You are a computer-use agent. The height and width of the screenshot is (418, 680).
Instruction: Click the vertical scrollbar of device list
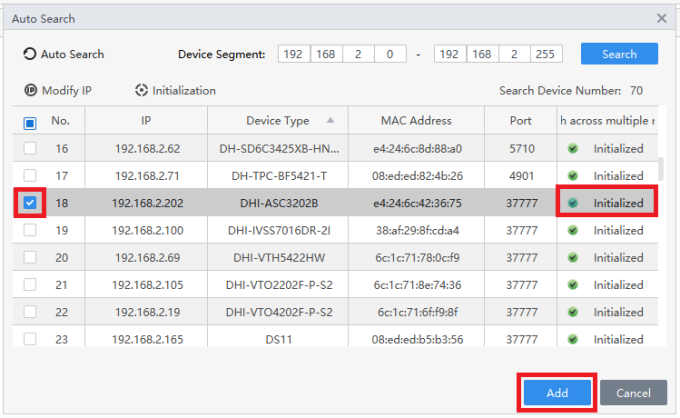(661, 169)
